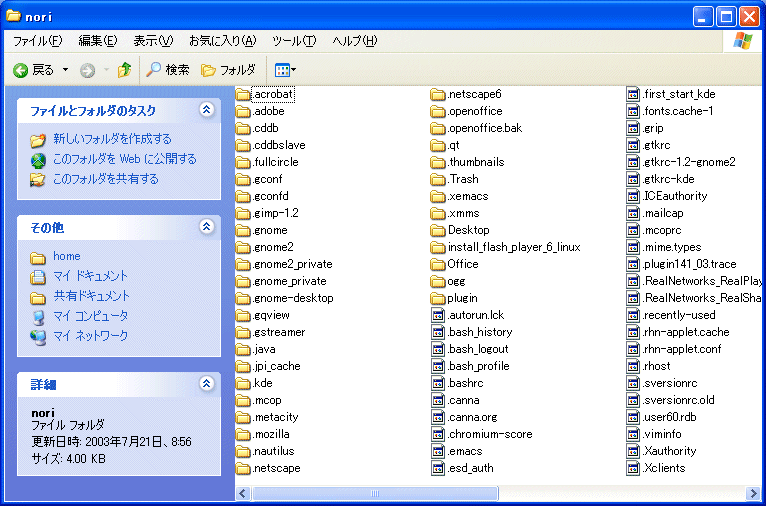
Task: Select the Desktop folder icon
Action: point(438,230)
